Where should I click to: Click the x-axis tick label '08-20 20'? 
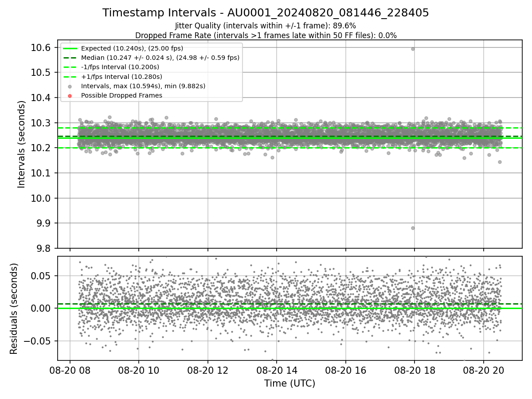pyautogui.click(x=483, y=371)
